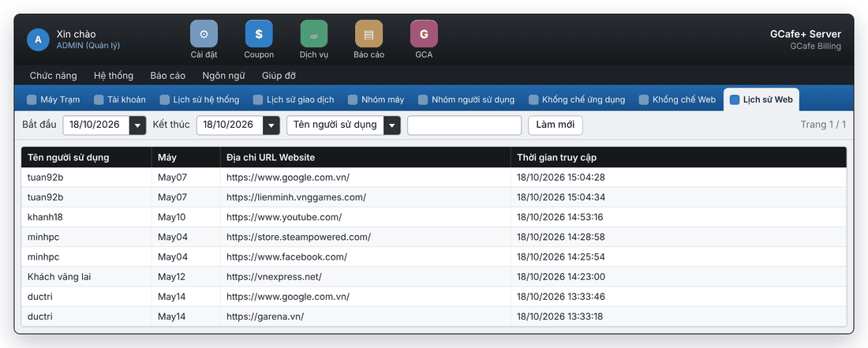Click the ADMIN (Quản lý) link
Viewport: 868px width, 348px height.
coord(88,45)
